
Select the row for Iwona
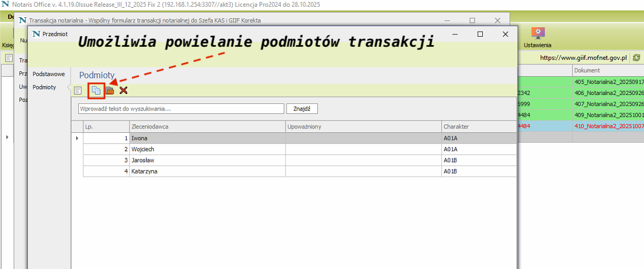click(x=207, y=138)
